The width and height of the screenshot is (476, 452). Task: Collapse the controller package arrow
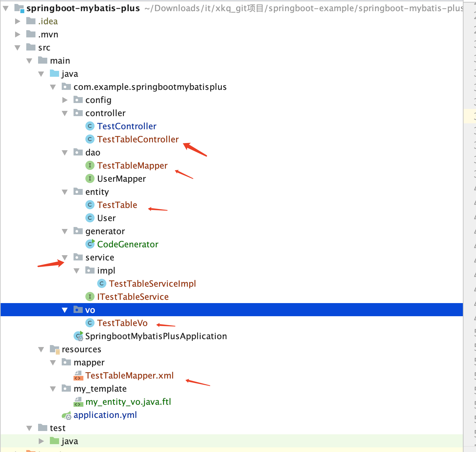point(65,113)
